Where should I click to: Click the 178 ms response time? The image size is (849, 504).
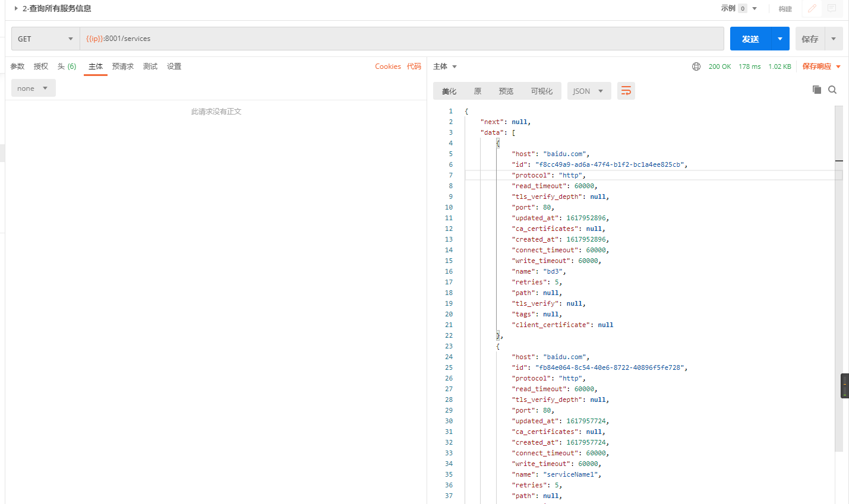click(x=750, y=66)
